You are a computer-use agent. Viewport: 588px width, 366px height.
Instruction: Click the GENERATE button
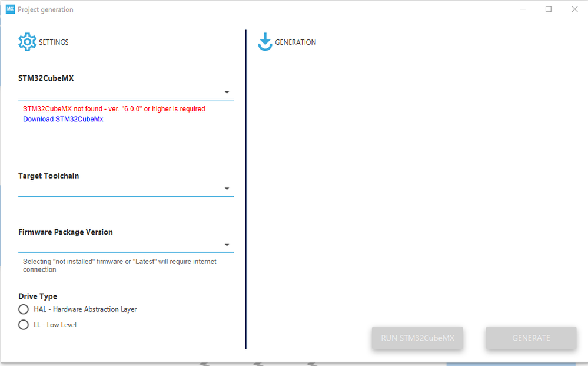tap(531, 338)
